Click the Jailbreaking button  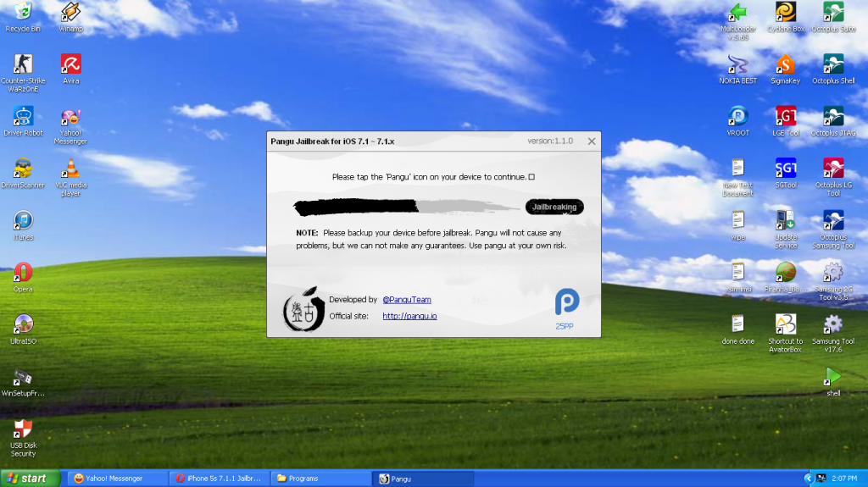pyautogui.click(x=554, y=207)
